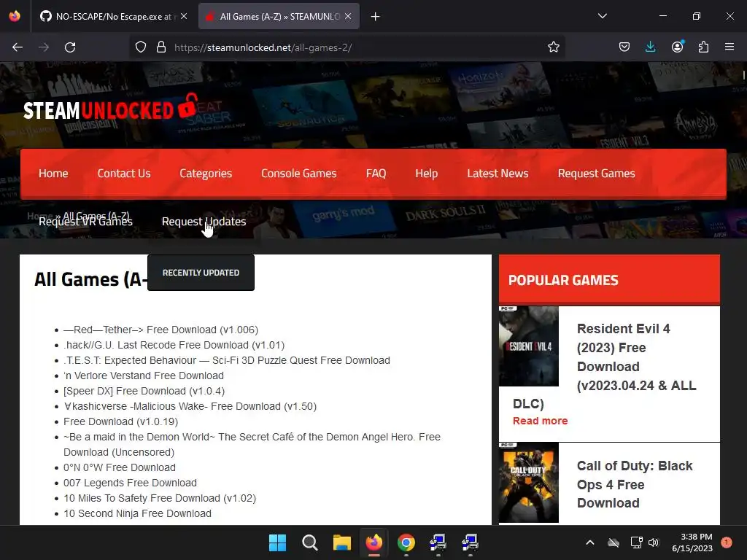Viewport: 747px width, 560px height.
Task: Open the FAQ page
Action: (376, 174)
